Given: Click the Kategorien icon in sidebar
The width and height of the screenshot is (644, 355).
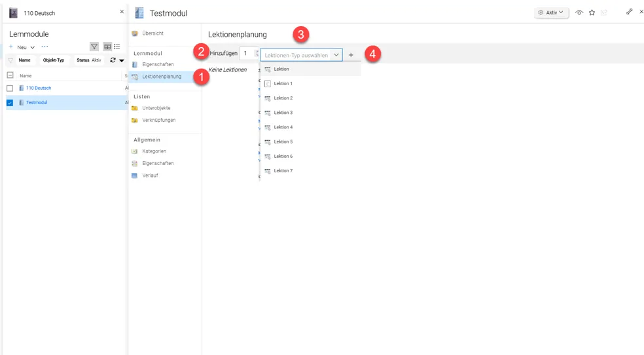Looking at the screenshot, I should coord(134,151).
